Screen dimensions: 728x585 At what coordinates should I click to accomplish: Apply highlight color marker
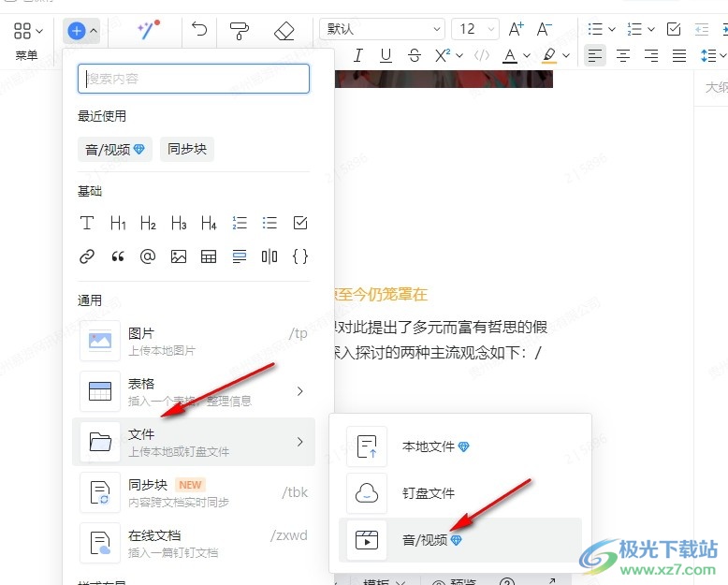click(x=549, y=56)
